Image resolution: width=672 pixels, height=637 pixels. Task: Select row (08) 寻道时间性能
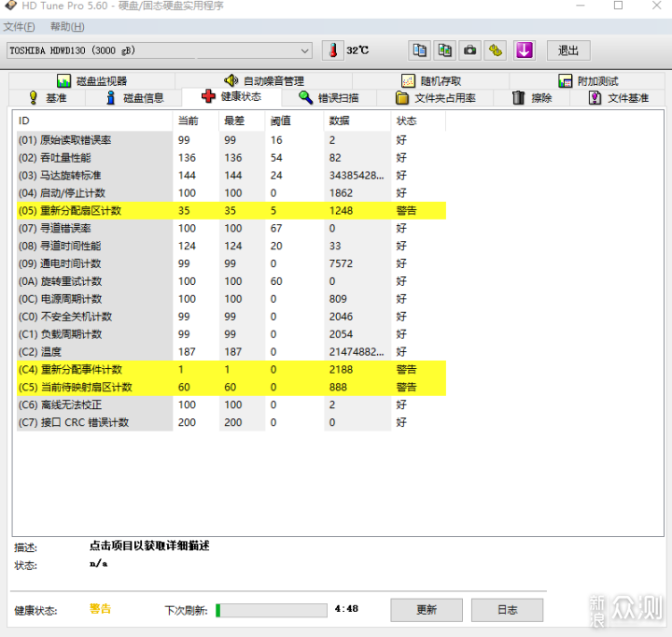[231, 246]
